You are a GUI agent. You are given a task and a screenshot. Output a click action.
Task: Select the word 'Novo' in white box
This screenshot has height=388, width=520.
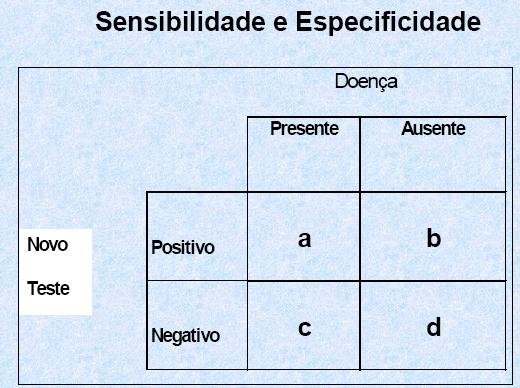click(x=48, y=245)
